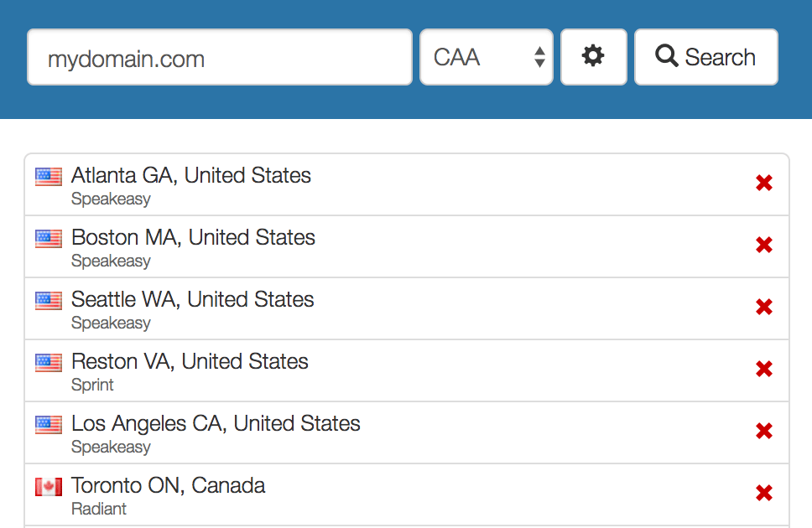Click the red X status for Seattle

pos(764,308)
